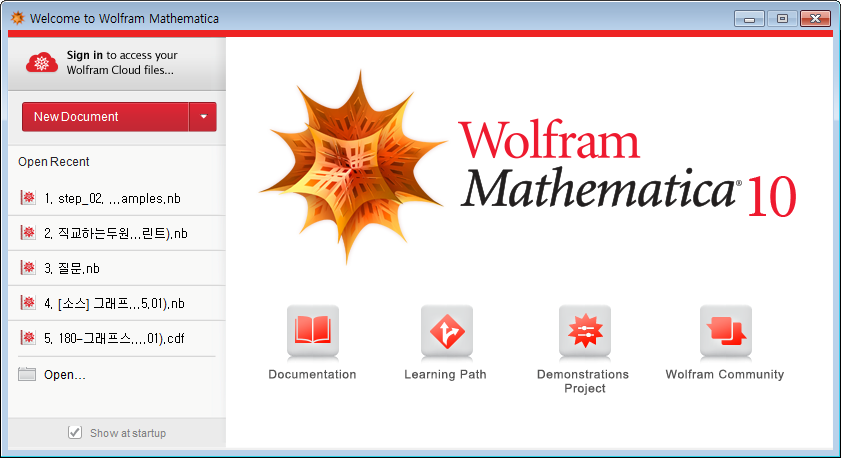Viewport: 841px width, 458px height.
Task: Click the file icon beside 180-그래프스 cdf
Action: (28, 337)
